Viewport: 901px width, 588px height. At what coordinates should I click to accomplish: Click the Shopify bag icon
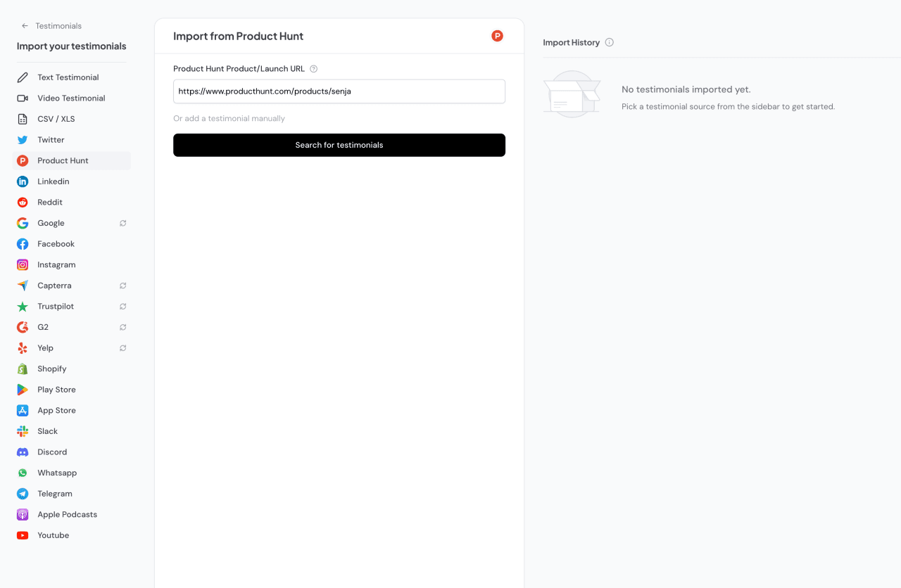23,369
